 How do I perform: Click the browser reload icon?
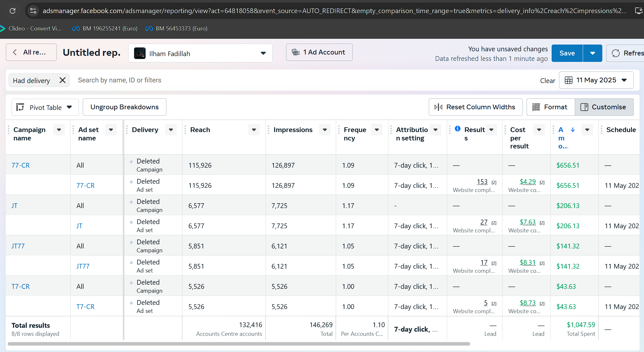click(13, 11)
